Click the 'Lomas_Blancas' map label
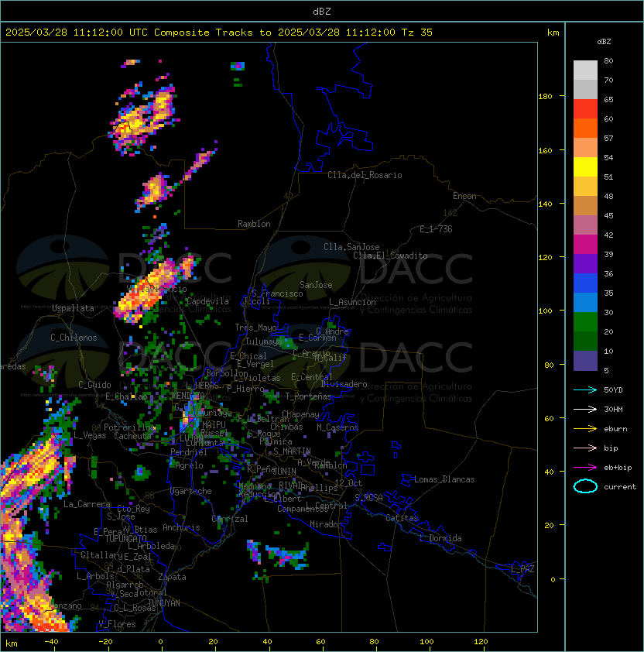Image resolution: width=644 pixels, height=652 pixels. [444, 479]
